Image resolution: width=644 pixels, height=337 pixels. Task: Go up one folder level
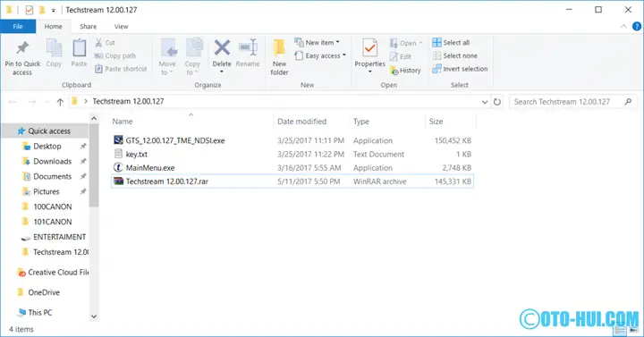click(60, 102)
